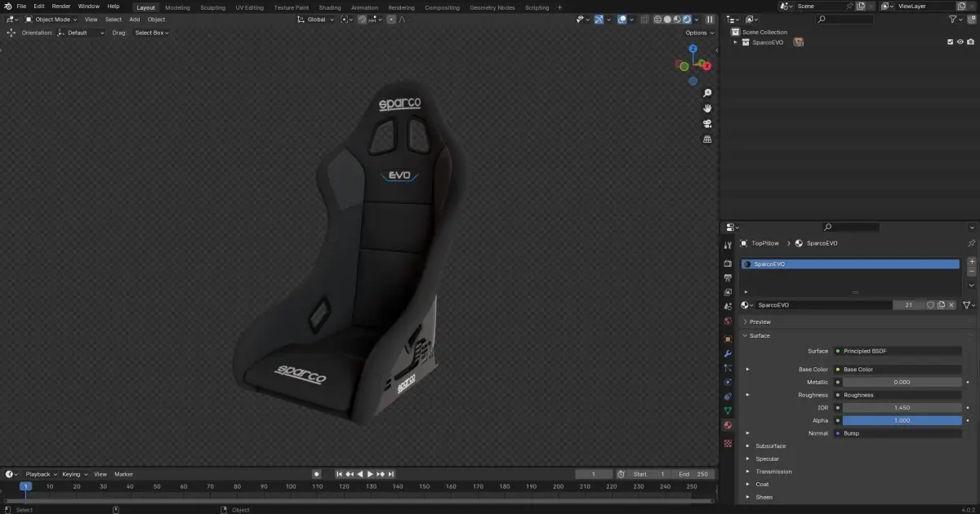Pin the properties editor context
This screenshot has width=980, height=514.
971,243
